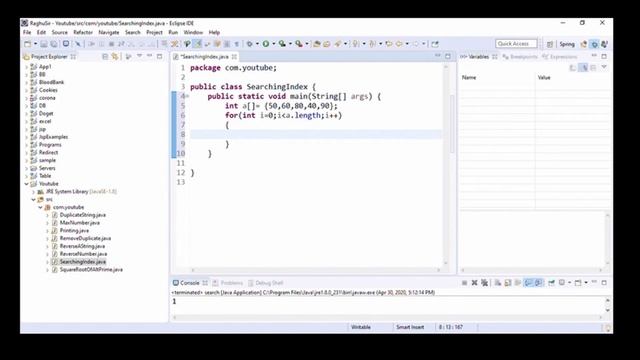Click the Save toolbar icon
640x360 pixels.
[44, 44]
